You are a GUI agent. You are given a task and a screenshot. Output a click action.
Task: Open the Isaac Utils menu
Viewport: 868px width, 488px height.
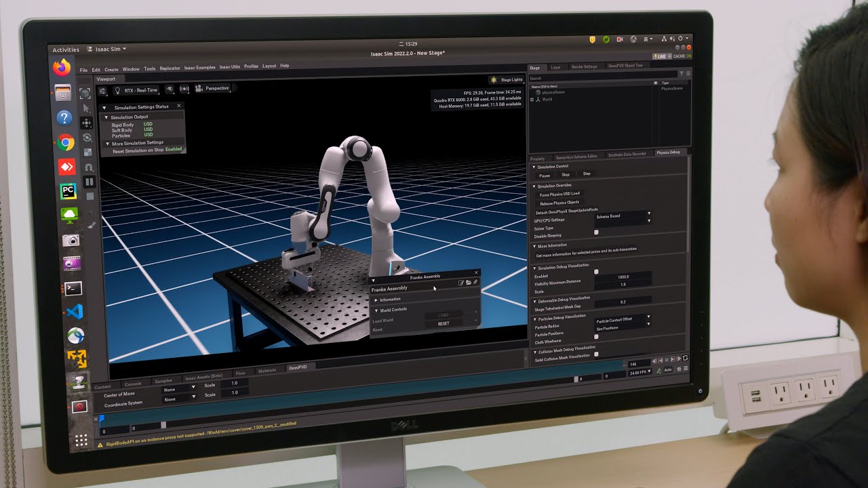230,67
